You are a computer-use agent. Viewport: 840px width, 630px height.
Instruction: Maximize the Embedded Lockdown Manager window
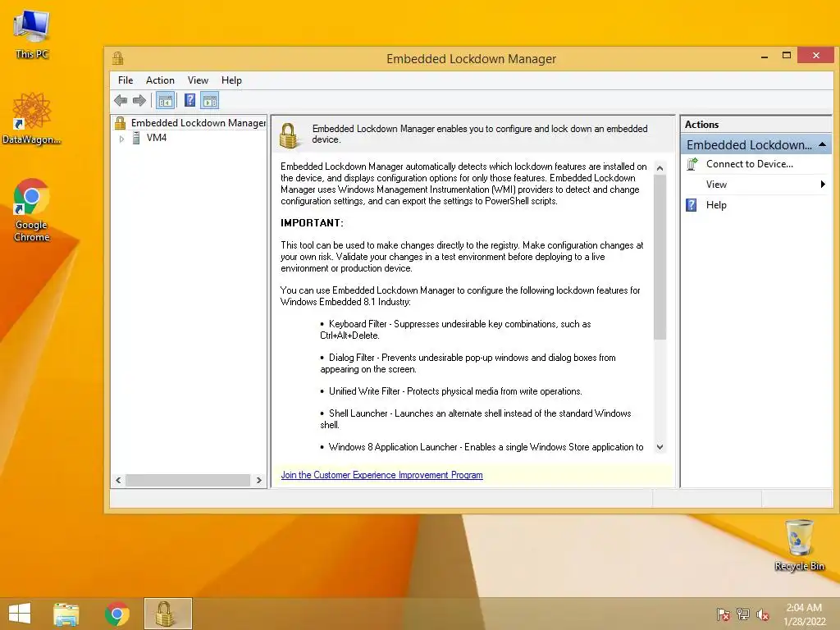tap(787, 55)
